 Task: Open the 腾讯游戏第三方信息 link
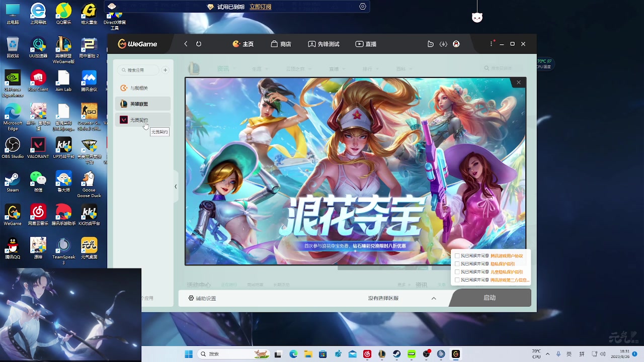coord(509,280)
